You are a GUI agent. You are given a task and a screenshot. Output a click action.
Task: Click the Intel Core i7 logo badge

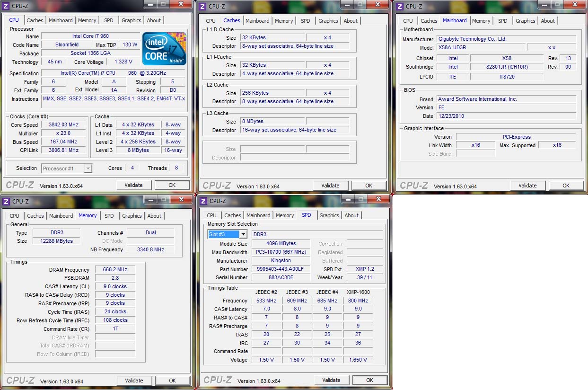(164, 49)
